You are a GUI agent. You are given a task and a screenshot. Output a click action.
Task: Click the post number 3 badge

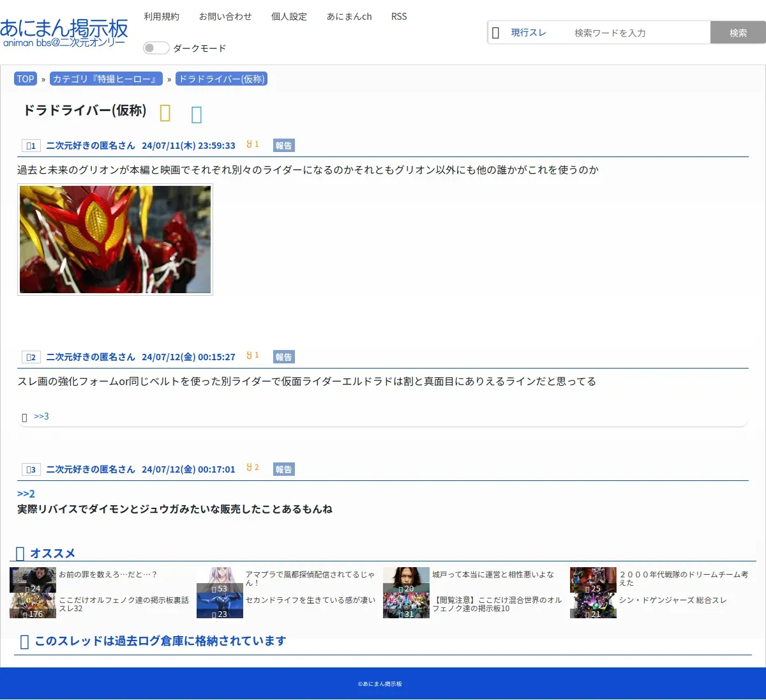click(31, 469)
